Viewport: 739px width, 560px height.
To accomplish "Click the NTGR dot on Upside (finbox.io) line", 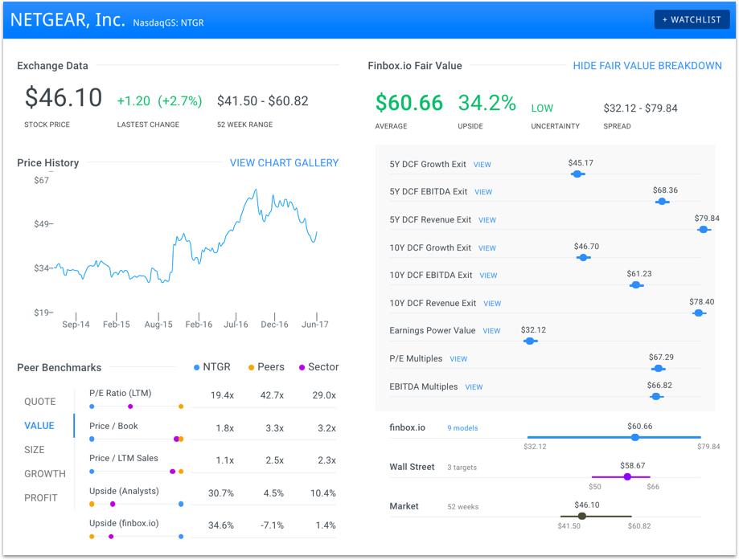I will [x=181, y=537].
